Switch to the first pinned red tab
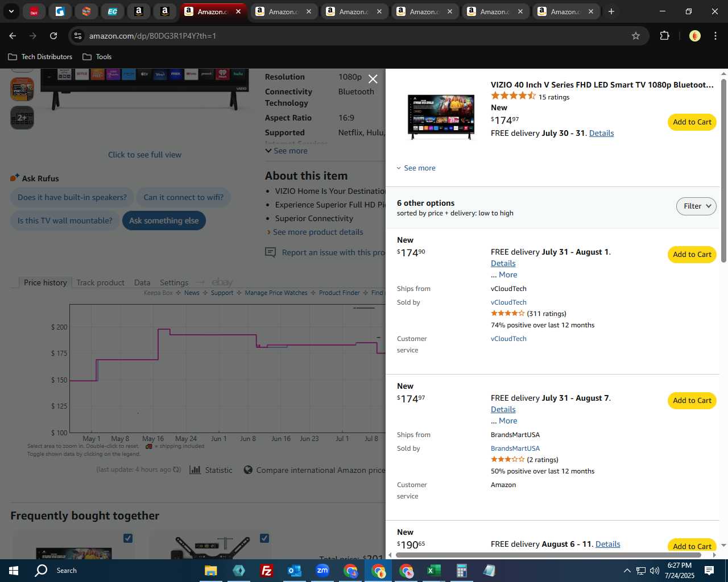The width and height of the screenshot is (728, 582). click(x=34, y=11)
